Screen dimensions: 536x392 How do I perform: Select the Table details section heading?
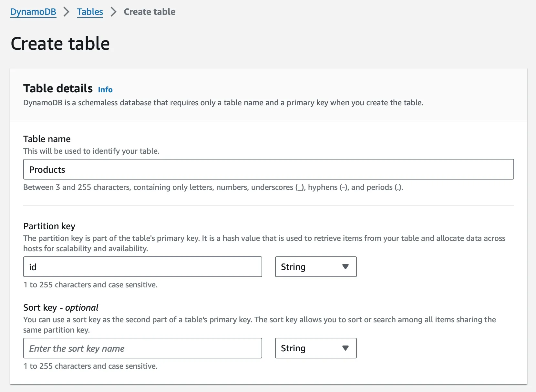(58, 88)
